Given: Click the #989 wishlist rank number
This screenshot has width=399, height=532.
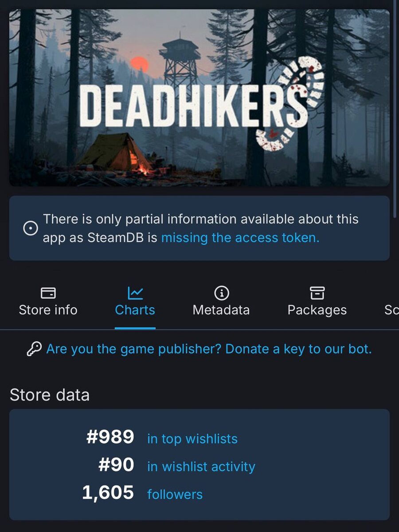Looking at the screenshot, I should pyautogui.click(x=110, y=438).
